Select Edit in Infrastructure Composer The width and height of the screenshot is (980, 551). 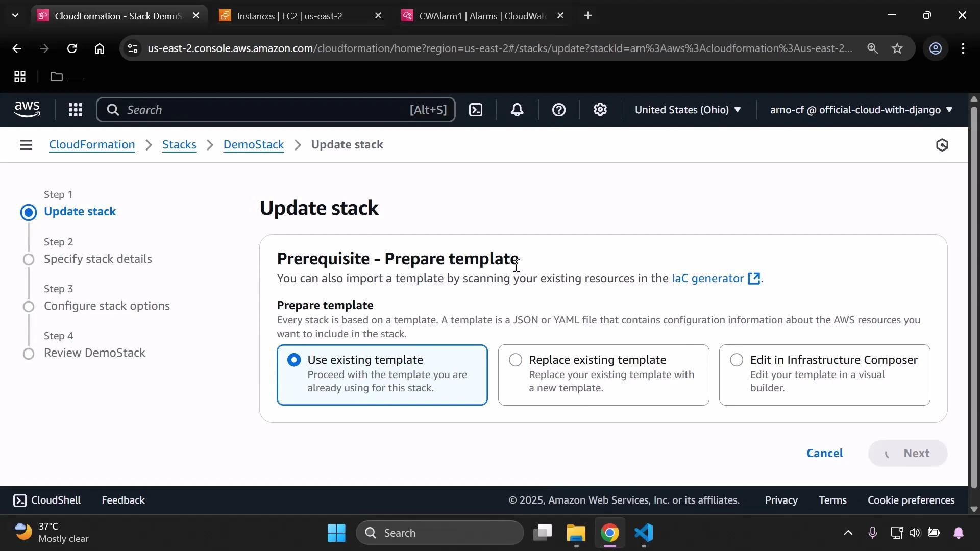pyautogui.click(x=737, y=360)
